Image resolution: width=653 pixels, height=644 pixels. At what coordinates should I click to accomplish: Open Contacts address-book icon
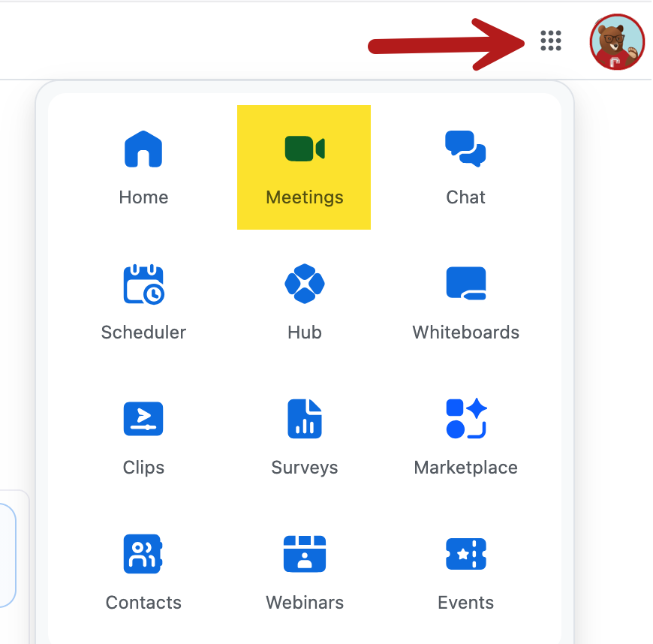click(x=143, y=554)
